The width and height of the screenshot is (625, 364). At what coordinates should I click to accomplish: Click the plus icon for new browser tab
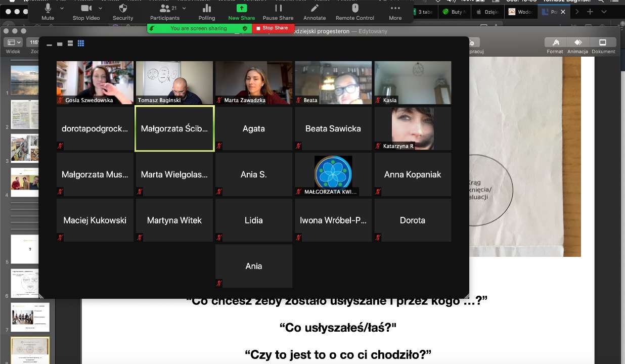[590, 12]
